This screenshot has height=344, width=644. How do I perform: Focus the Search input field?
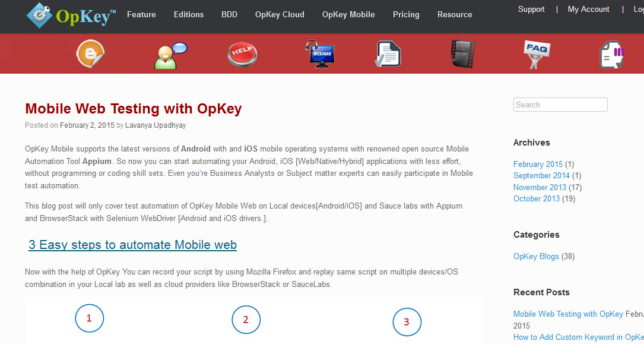click(560, 105)
